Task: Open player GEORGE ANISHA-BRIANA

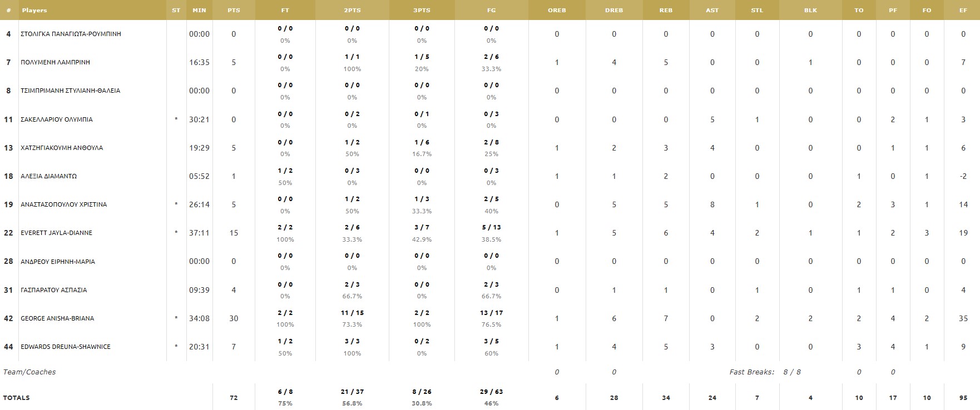Action: click(x=57, y=318)
